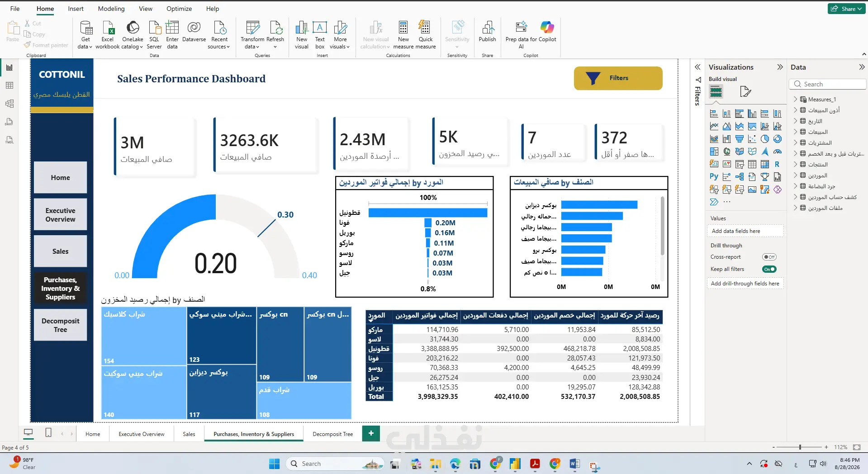Collapse the Visualizations pane chevrons

click(x=780, y=67)
